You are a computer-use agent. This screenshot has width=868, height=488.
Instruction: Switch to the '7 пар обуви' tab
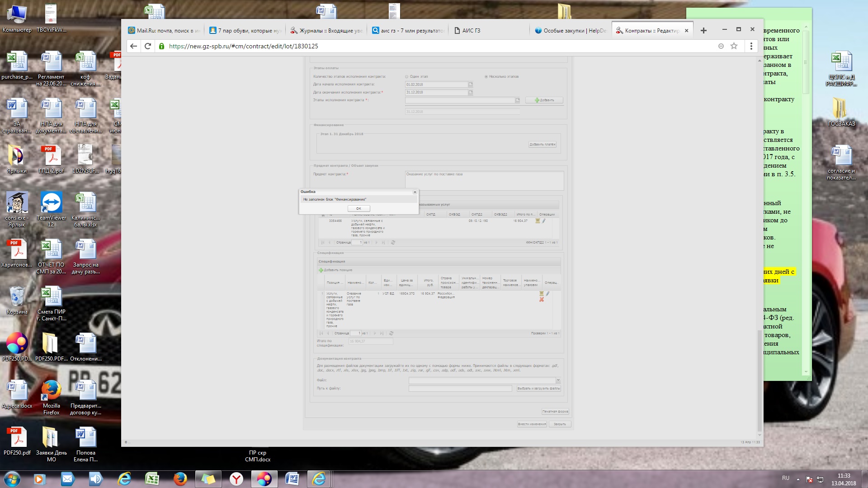click(245, 30)
